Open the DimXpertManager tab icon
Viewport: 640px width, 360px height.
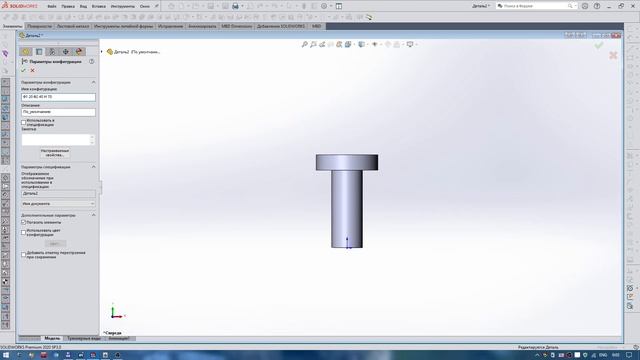tap(65, 52)
